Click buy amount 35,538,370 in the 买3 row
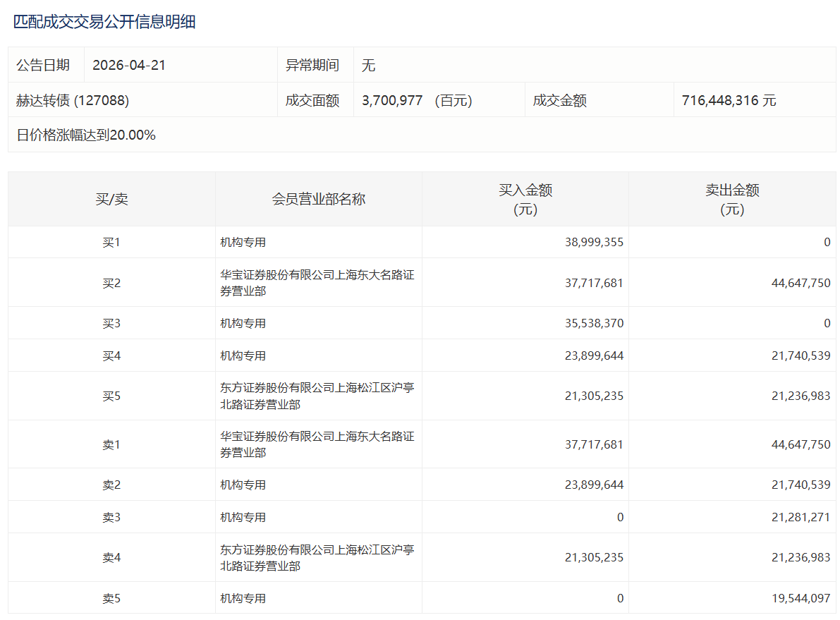The height and width of the screenshot is (620, 840). [594, 323]
